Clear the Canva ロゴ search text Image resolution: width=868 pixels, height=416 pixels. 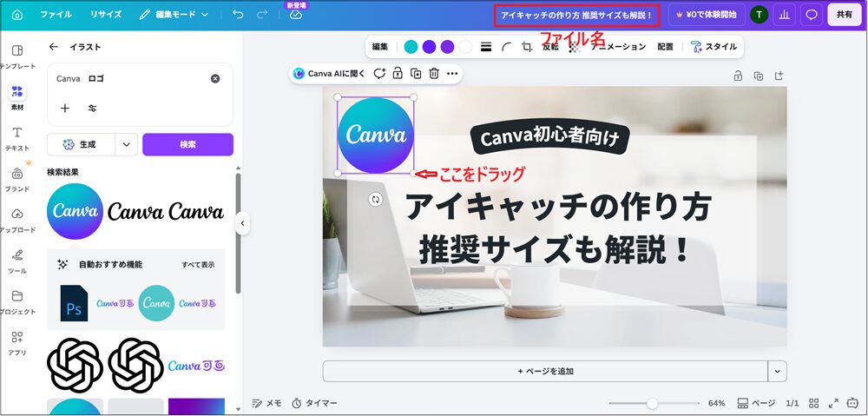(215, 79)
